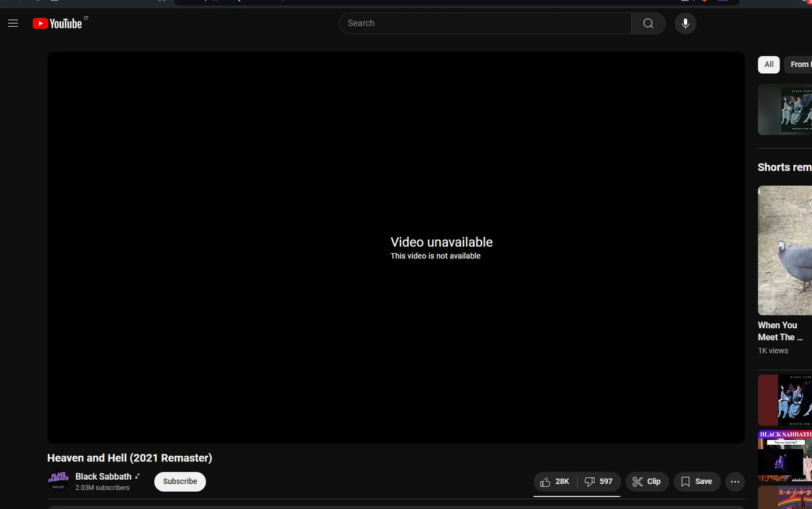Open Black Sabbath channel avatar

click(58, 481)
